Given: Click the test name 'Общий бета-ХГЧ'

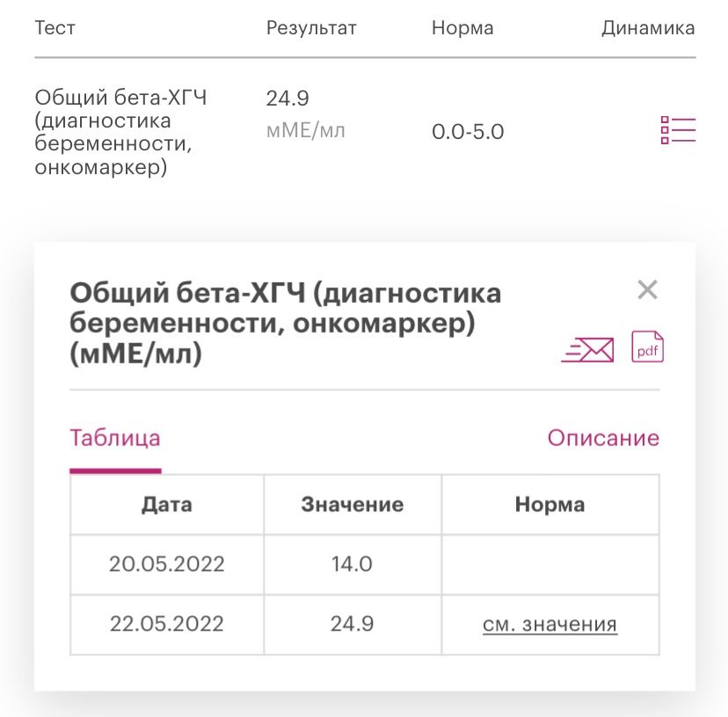Looking at the screenshot, I should 120,97.
